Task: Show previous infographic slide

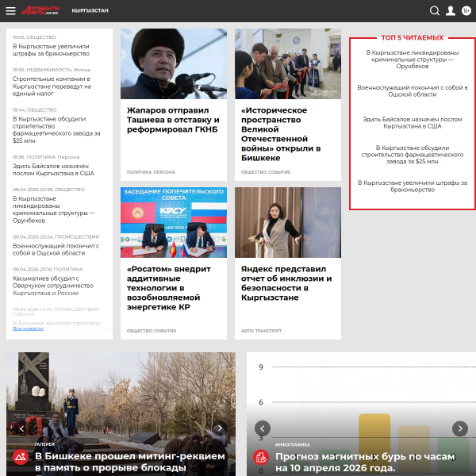Action: point(262,428)
